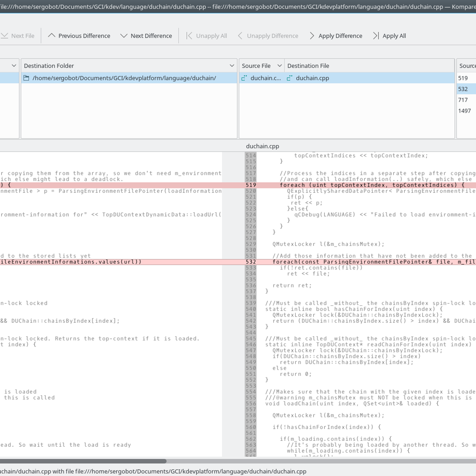Click the Unapply Difference toolbar button

268,36
